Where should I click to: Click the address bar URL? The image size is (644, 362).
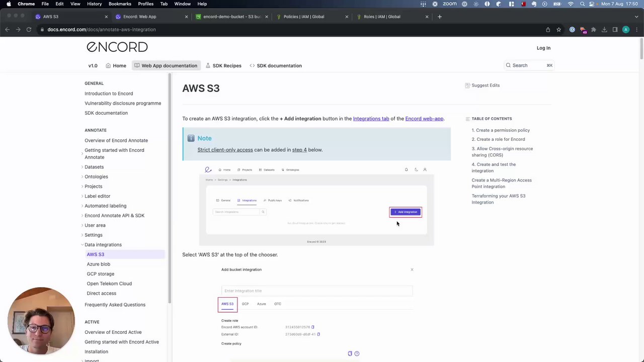102,30
